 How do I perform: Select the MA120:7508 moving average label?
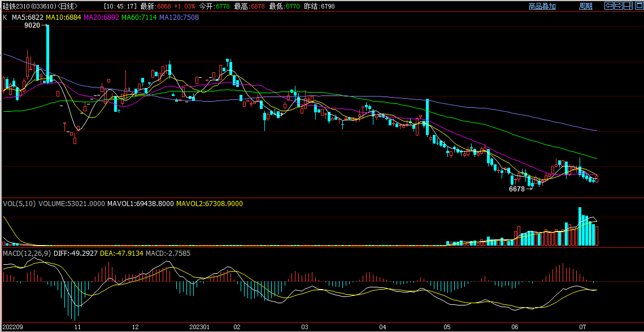click(x=179, y=18)
